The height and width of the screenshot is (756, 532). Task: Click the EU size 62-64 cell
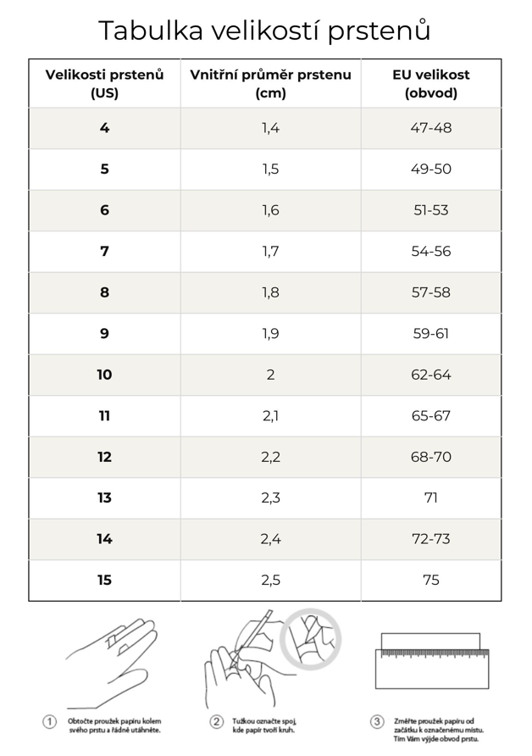click(431, 375)
